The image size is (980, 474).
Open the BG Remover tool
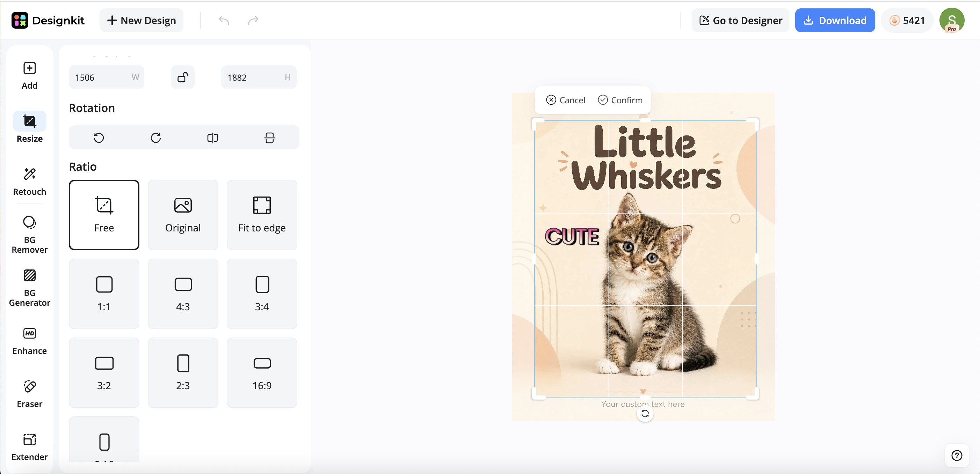coord(30,234)
